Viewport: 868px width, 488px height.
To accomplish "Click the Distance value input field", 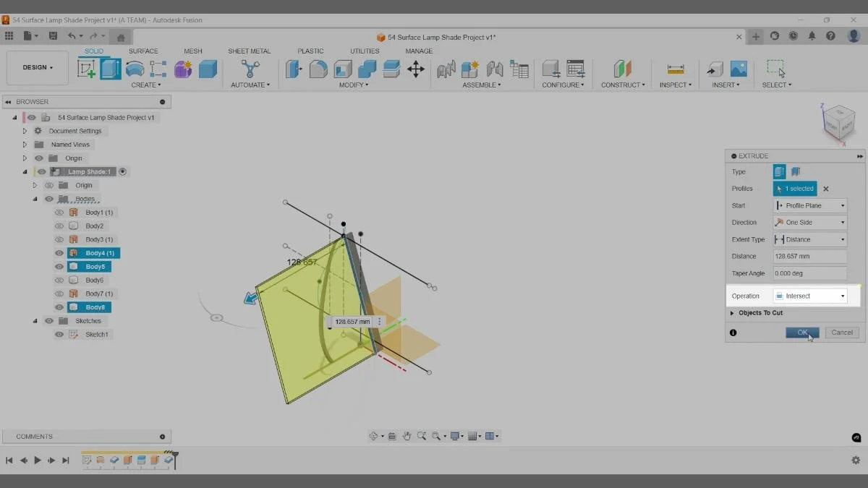I will (x=810, y=256).
